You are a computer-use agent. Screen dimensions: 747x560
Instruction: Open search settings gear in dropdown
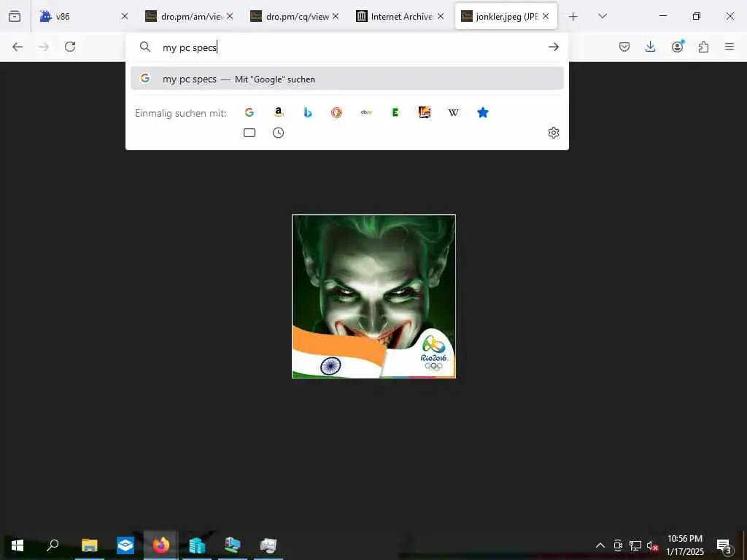point(553,133)
